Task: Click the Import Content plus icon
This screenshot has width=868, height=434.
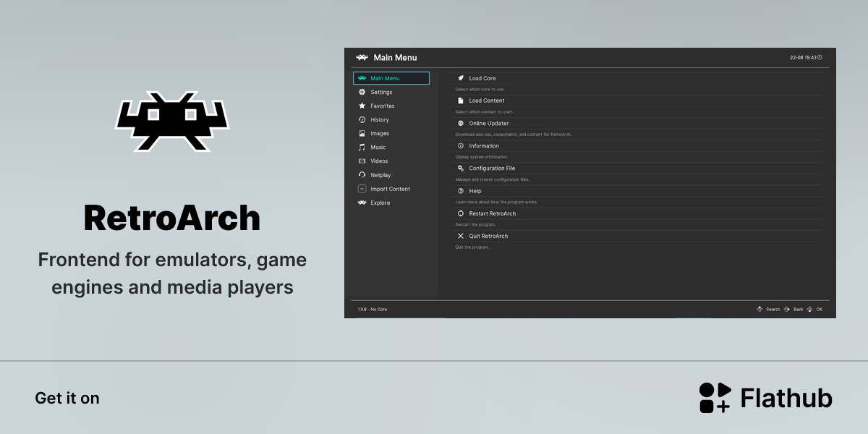Action: pos(362,189)
